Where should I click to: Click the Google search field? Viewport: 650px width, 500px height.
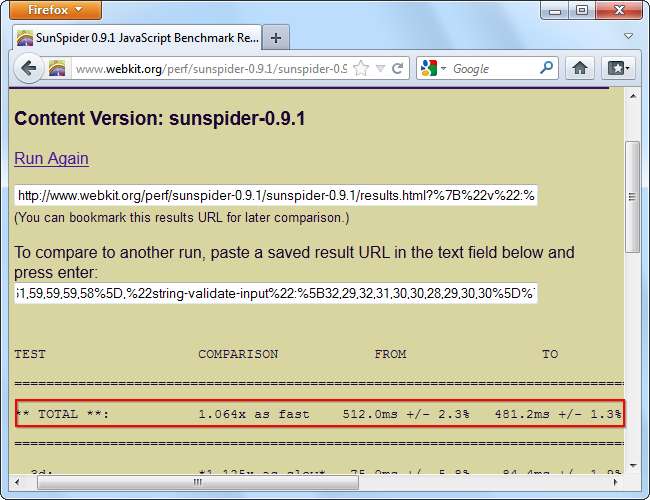pos(493,68)
